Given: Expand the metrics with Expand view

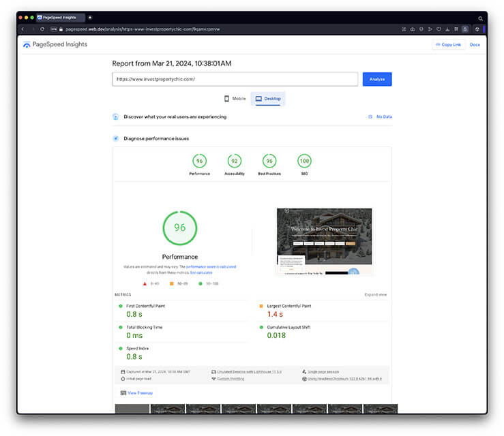Looking at the screenshot, I should click(x=376, y=295).
